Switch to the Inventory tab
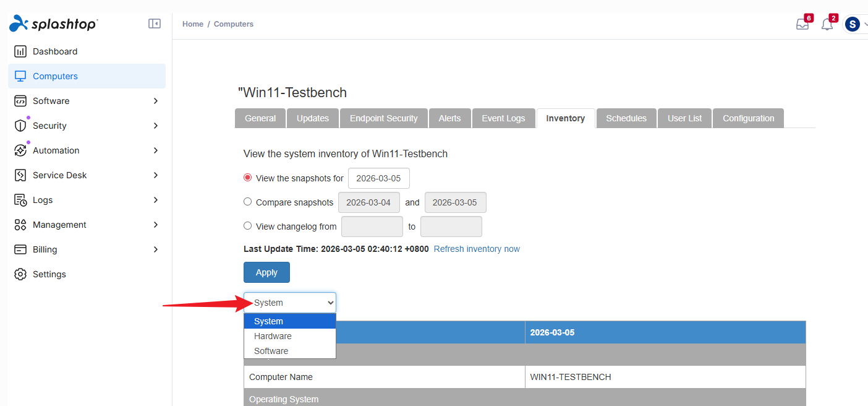The height and width of the screenshot is (406, 868). [566, 118]
